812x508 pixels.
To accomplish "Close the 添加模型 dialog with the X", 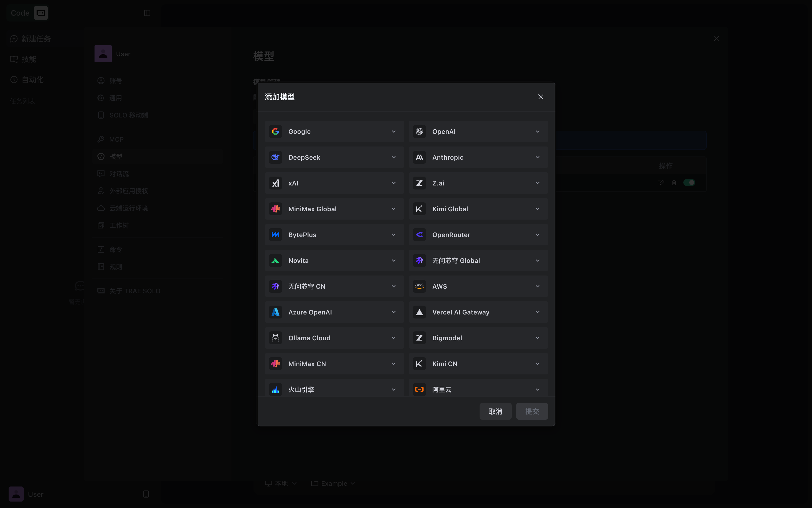I will coord(541,97).
